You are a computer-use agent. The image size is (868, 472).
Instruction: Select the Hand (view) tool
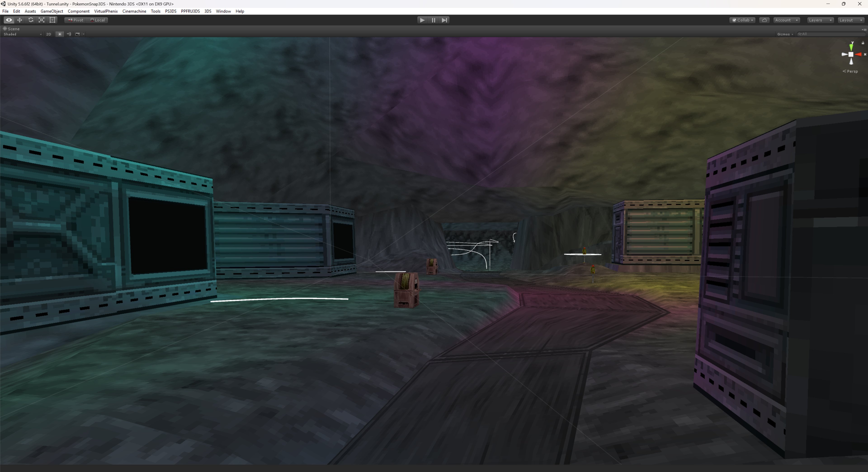tap(9, 20)
